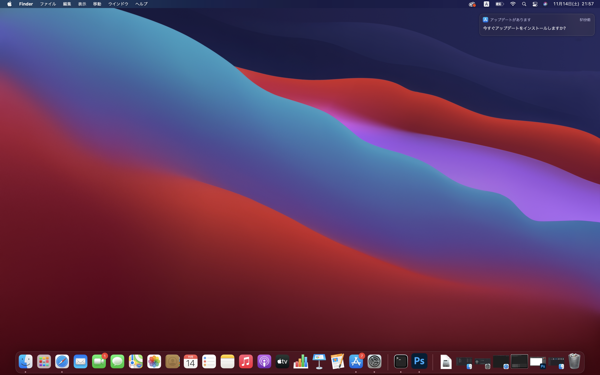Open the Apple menu
The height and width of the screenshot is (375, 600).
point(9,4)
